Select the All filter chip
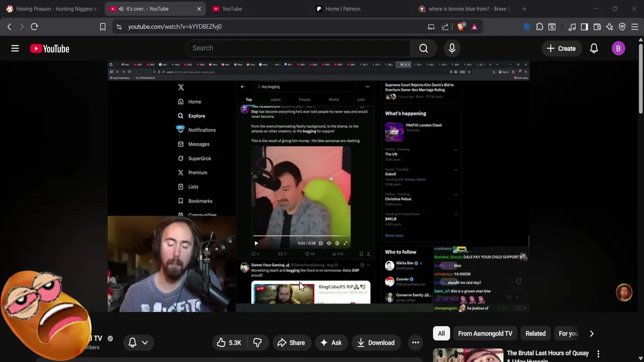Image resolution: width=644 pixels, height=362 pixels. (441, 333)
